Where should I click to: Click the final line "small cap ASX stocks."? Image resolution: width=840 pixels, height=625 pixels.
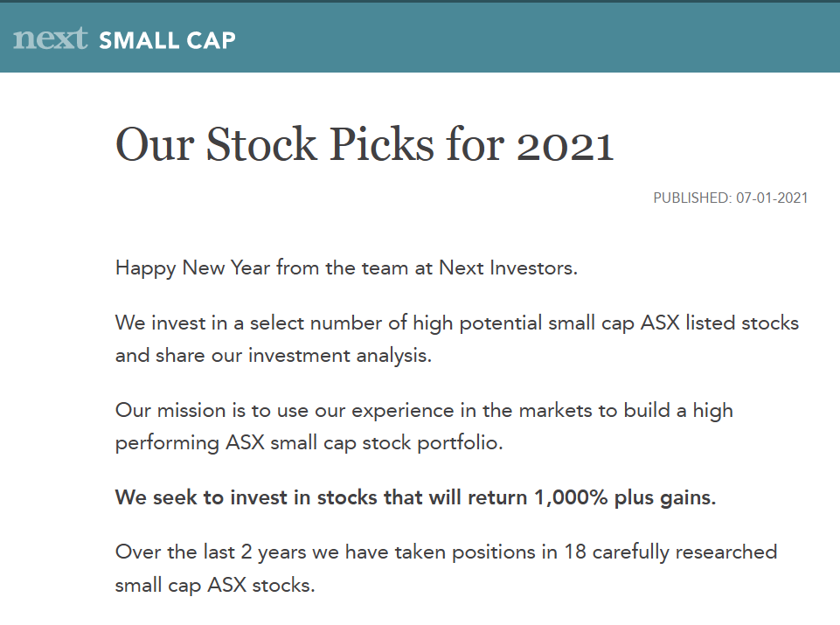click(x=215, y=586)
